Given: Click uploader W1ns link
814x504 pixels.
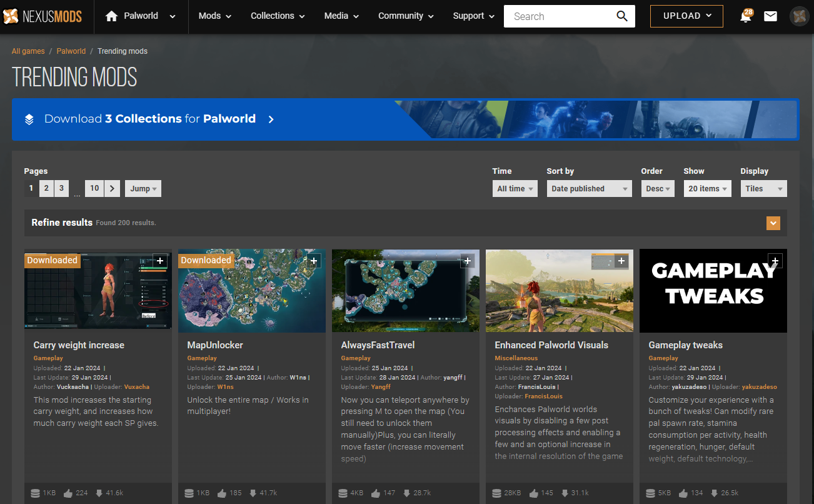Looking at the screenshot, I should click(225, 387).
